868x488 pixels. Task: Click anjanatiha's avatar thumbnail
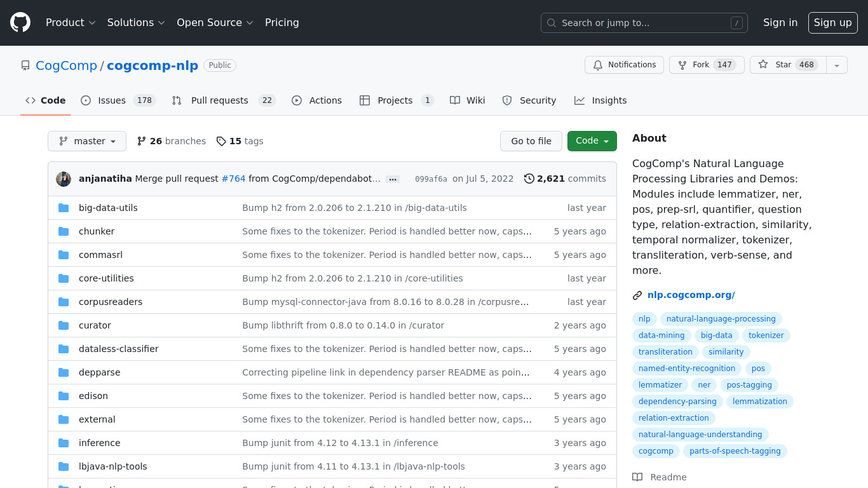coord(64,179)
